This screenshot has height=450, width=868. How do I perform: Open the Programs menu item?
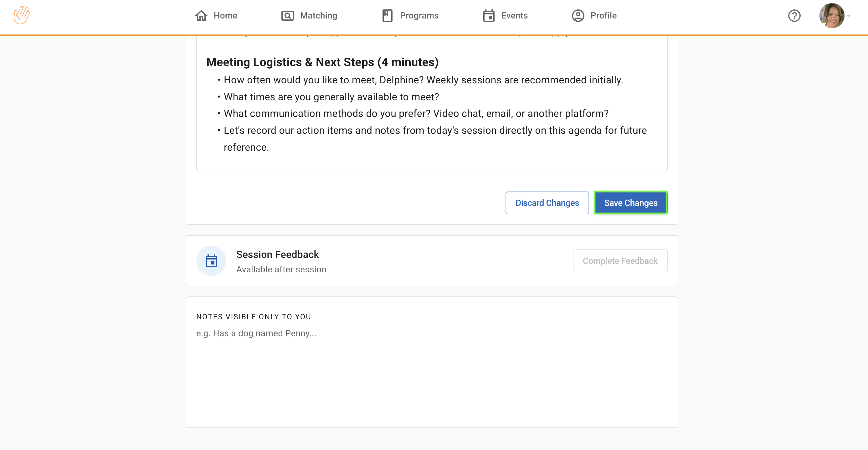(419, 16)
